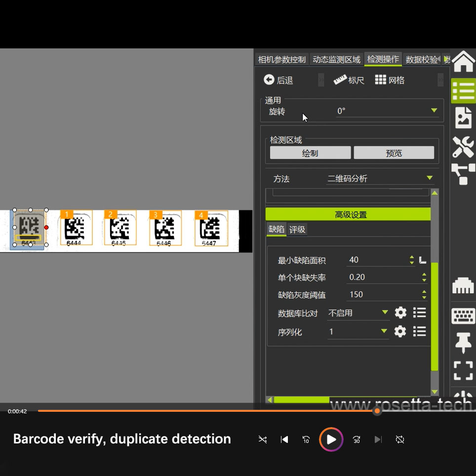Enter fullscreen using the expand icon
476x476 pixels.
tap(463, 370)
